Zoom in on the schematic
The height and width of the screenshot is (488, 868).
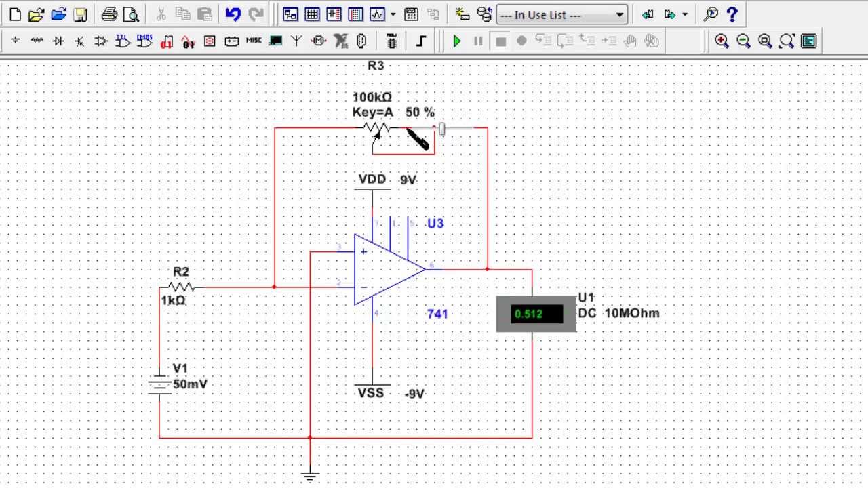(722, 41)
